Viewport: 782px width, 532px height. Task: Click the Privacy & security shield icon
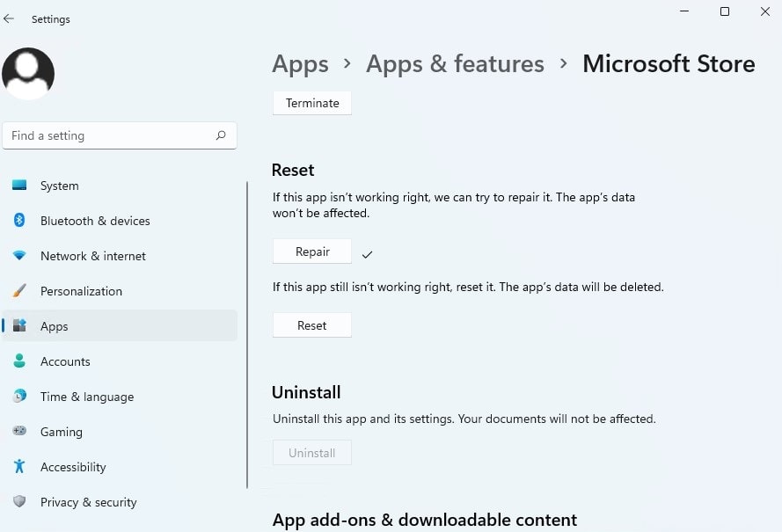19,502
